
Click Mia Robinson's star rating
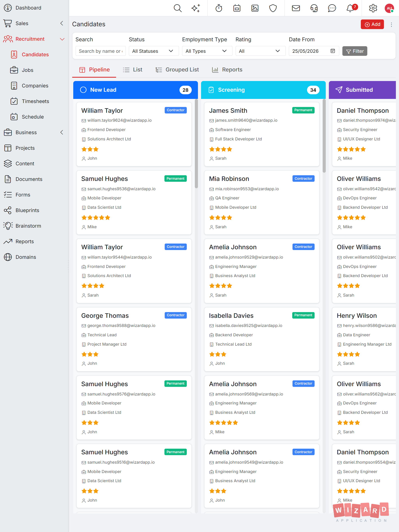[221, 218]
